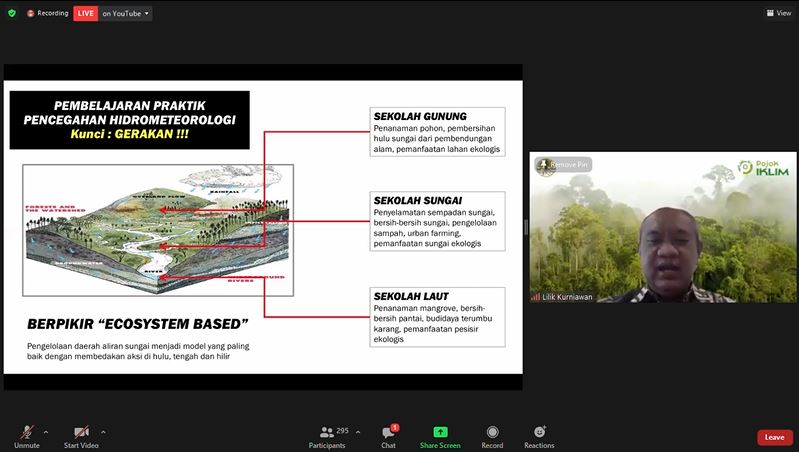The width and height of the screenshot is (799, 452).
Task: Click the Record icon
Action: click(x=492, y=436)
